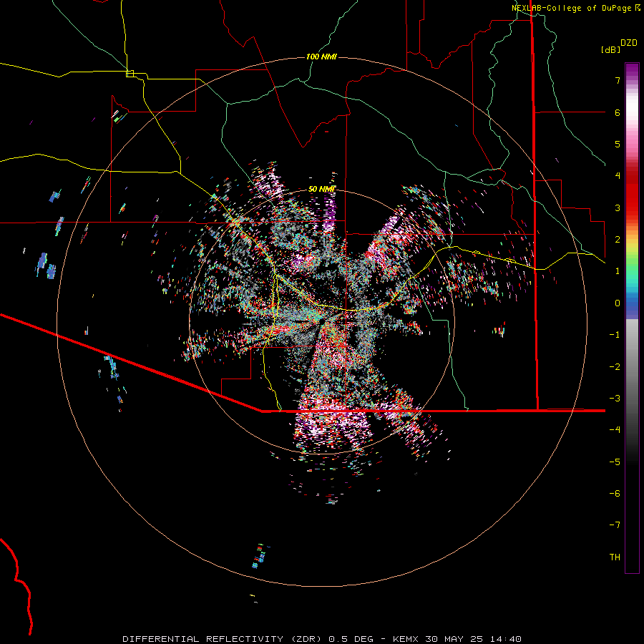
Task: Click the positive 6 scale value
Action: [618, 112]
